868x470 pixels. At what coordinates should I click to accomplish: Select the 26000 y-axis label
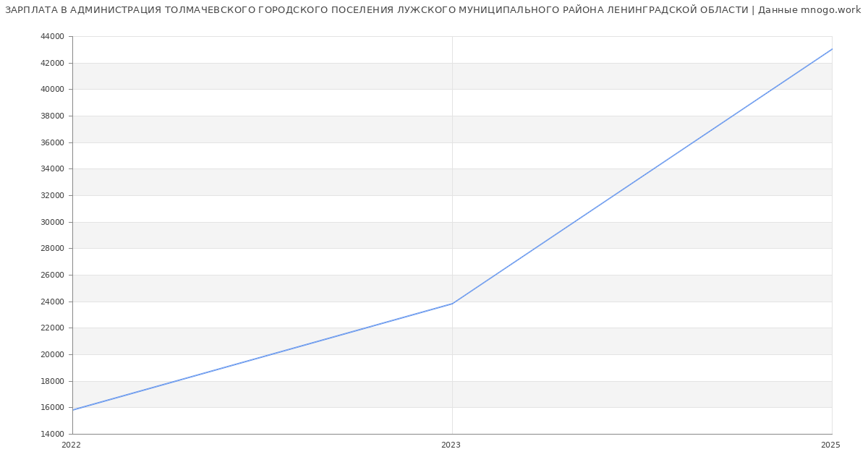(52, 275)
